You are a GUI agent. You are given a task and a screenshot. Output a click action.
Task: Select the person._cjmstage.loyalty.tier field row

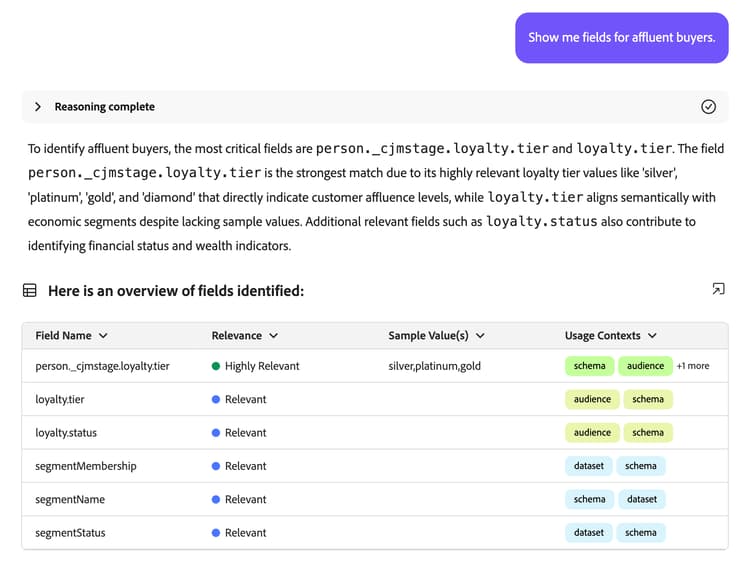(x=102, y=366)
